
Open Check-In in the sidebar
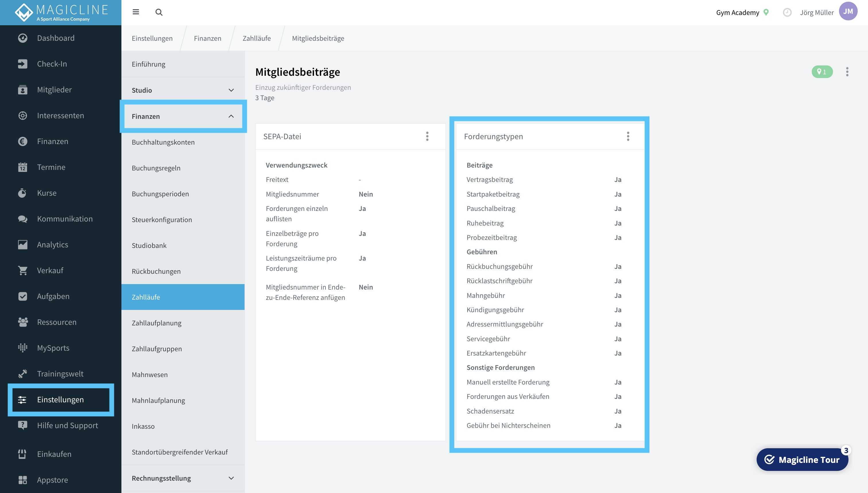(61, 64)
